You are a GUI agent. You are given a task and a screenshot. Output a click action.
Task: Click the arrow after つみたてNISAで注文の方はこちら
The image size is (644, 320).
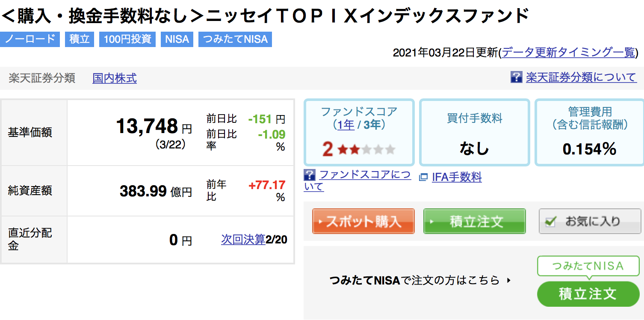pos(508,281)
